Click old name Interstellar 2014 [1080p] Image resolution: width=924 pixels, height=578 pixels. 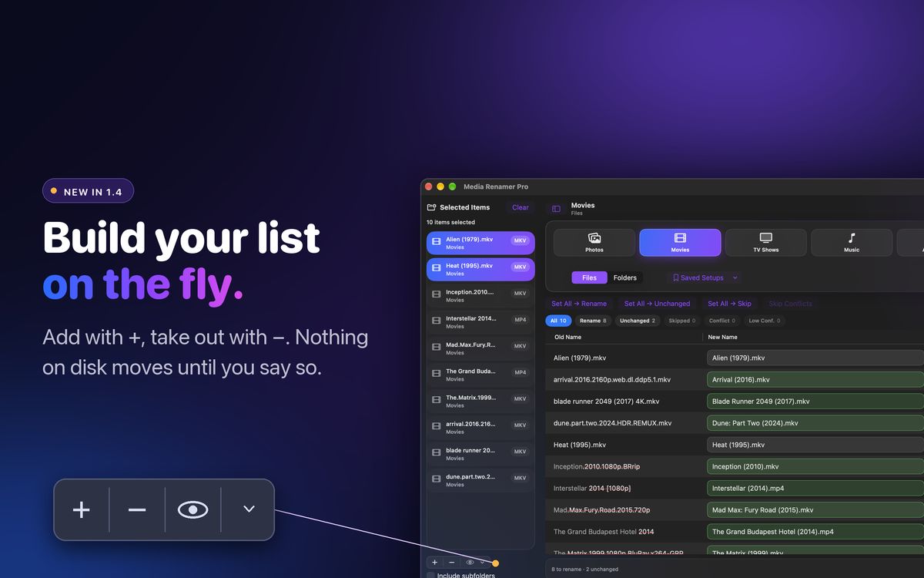[592, 488]
